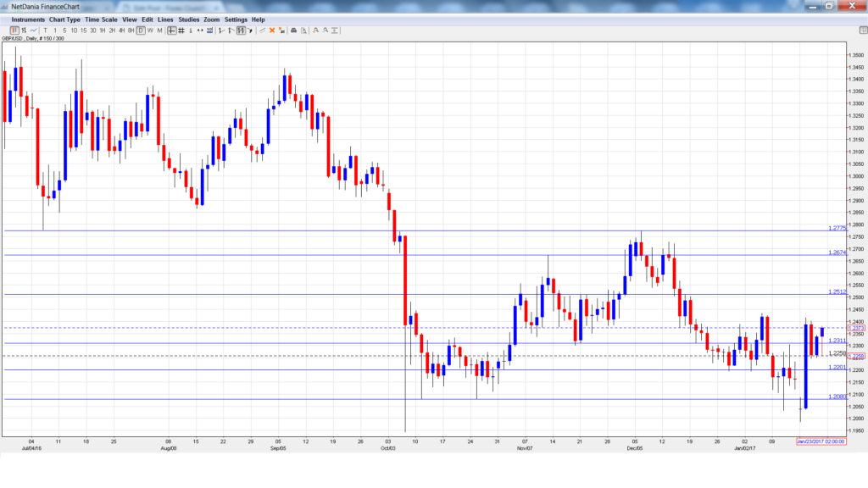Select the candlestick chart type icon
Screen dimensions: 868x488
[x=14, y=30]
